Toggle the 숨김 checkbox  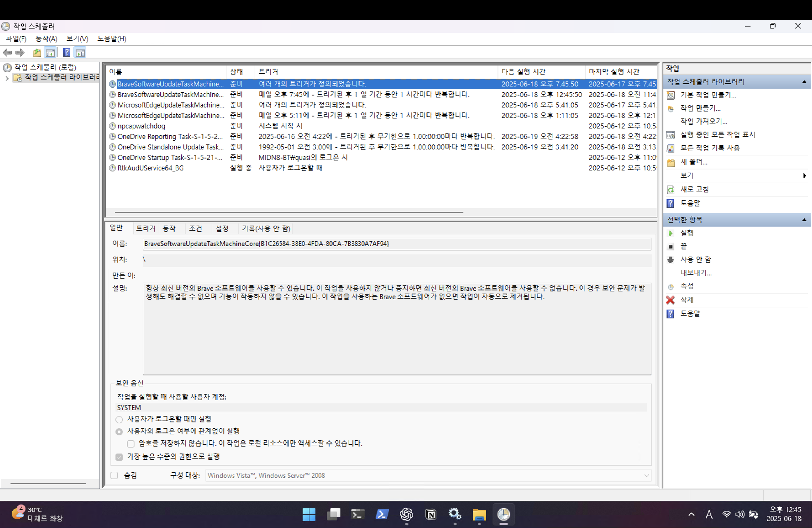pyautogui.click(x=114, y=476)
